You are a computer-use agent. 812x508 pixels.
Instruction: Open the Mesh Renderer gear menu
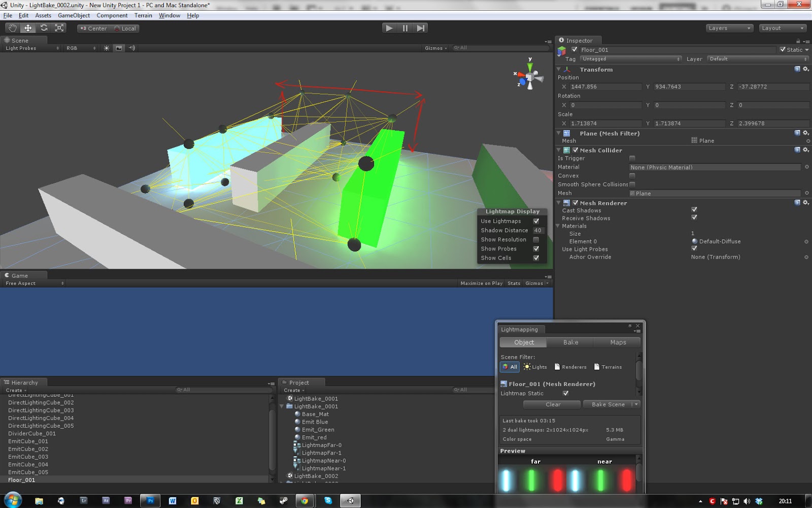tap(806, 203)
